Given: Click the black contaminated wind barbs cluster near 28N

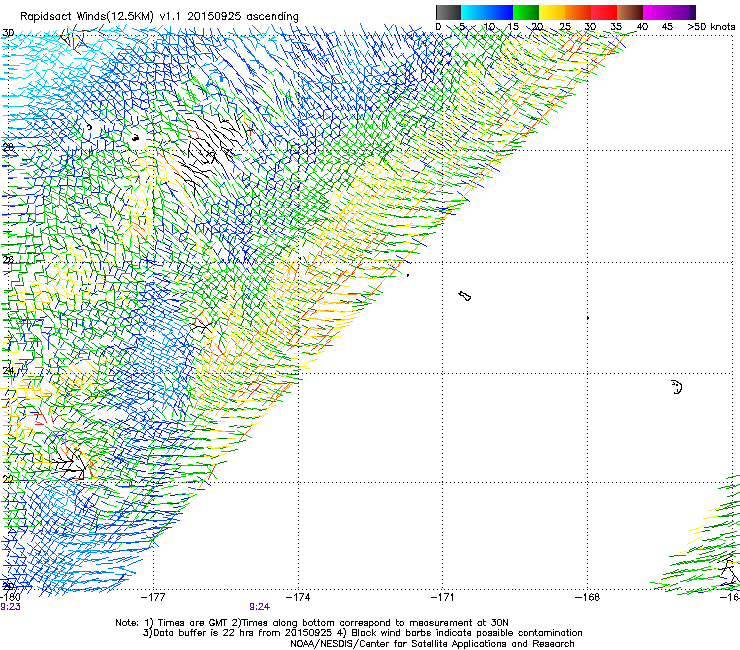Looking at the screenshot, I should (210, 149).
